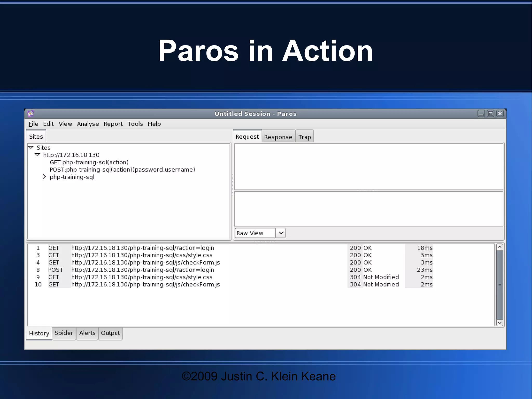Switch to the Spider tab
Viewport: 532px width, 399px height.
pyautogui.click(x=64, y=333)
